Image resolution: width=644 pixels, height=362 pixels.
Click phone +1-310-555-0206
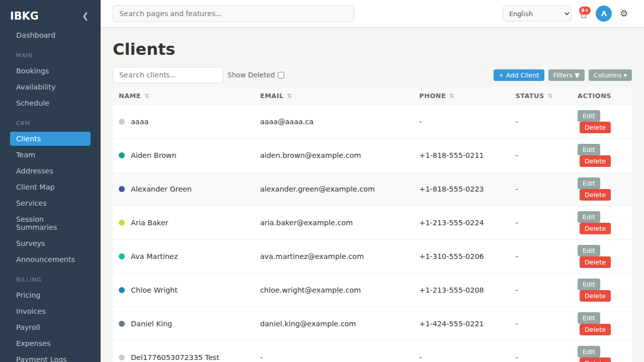(451, 256)
